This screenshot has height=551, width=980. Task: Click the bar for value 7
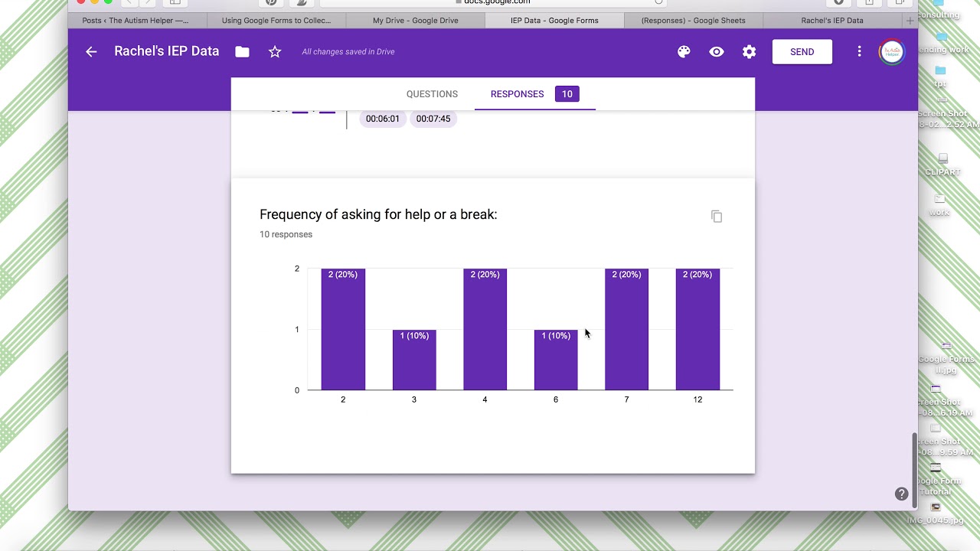[626, 329]
